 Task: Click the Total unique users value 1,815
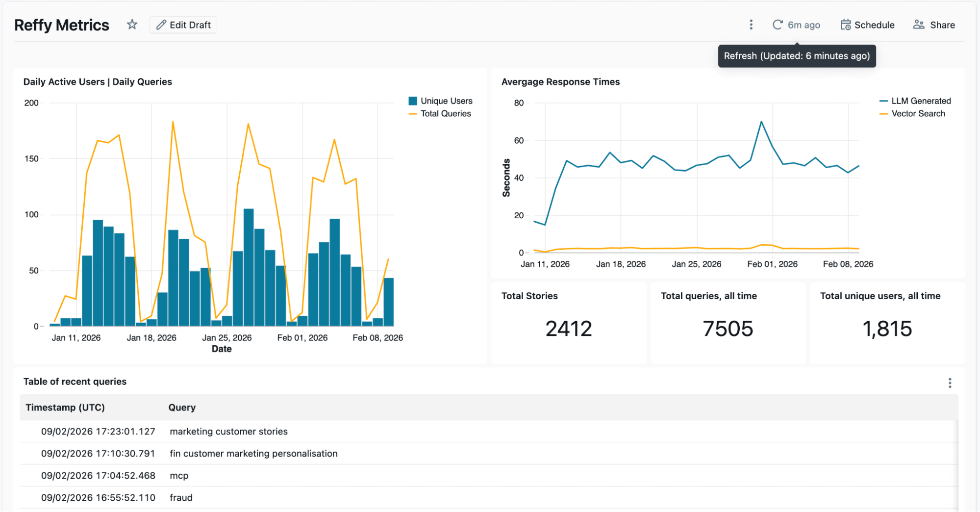887,329
